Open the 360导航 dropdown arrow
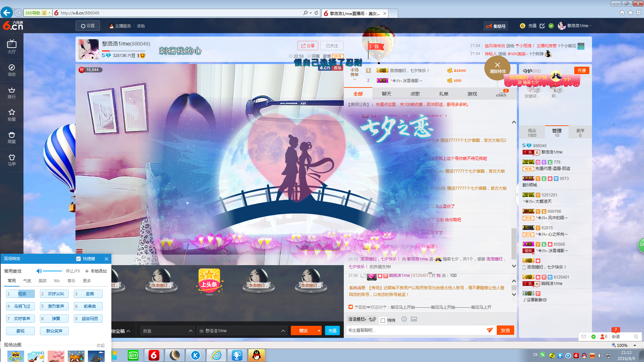644x362 pixels. point(49,13)
